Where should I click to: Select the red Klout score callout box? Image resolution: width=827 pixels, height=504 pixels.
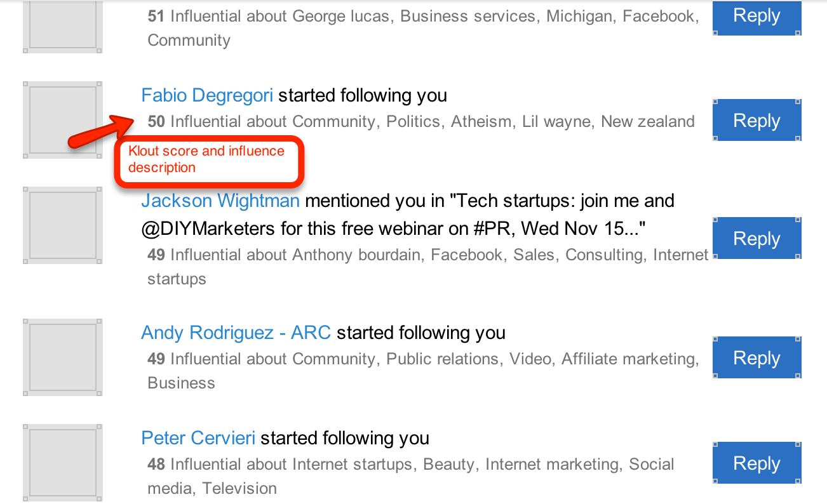click(210, 161)
